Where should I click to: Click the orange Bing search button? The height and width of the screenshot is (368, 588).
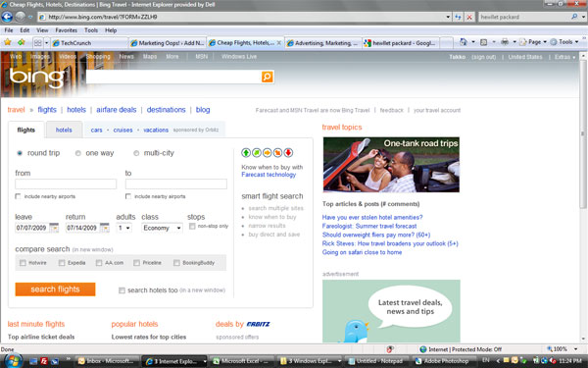[x=267, y=77]
